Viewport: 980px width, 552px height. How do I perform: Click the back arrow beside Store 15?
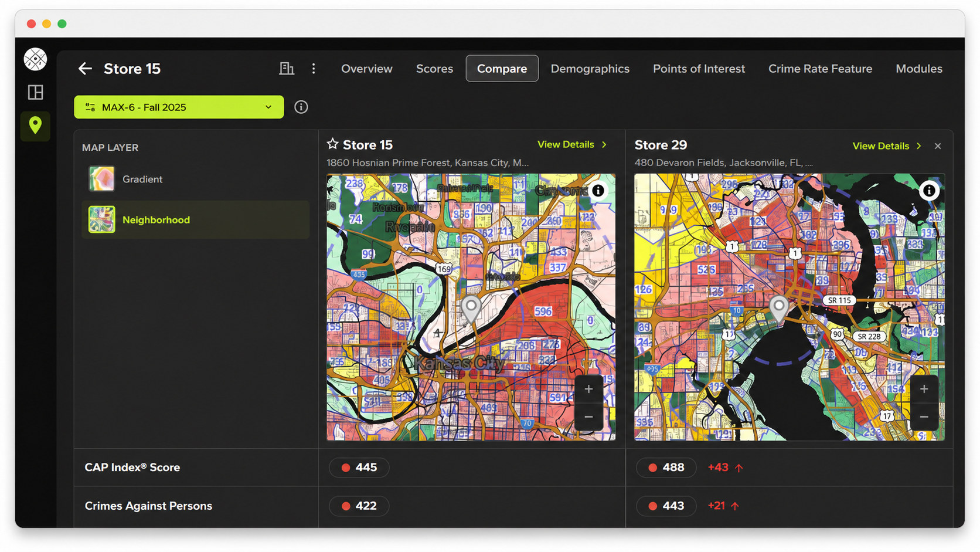pyautogui.click(x=85, y=69)
